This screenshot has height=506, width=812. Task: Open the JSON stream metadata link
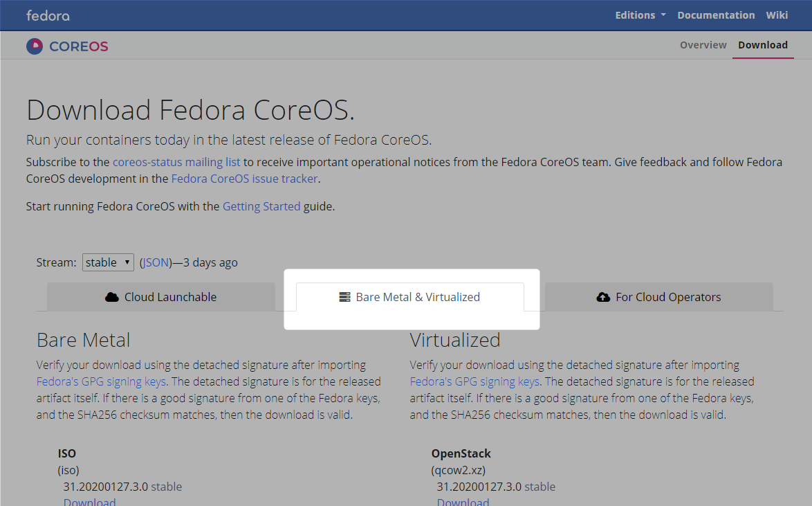pyautogui.click(x=155, y=262)
